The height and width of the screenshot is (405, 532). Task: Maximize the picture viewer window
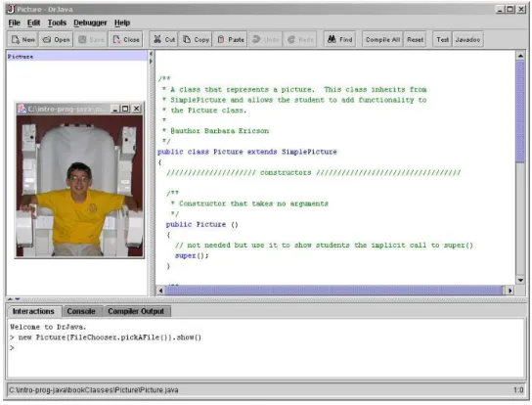pyautogui.click(x=125, y=109)
